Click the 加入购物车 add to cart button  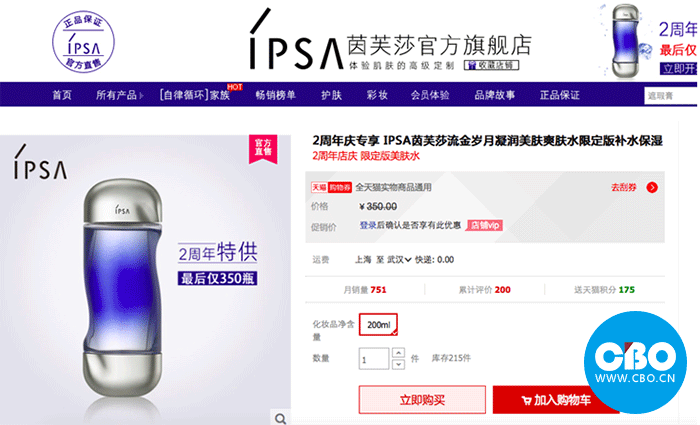pos(555,400)
